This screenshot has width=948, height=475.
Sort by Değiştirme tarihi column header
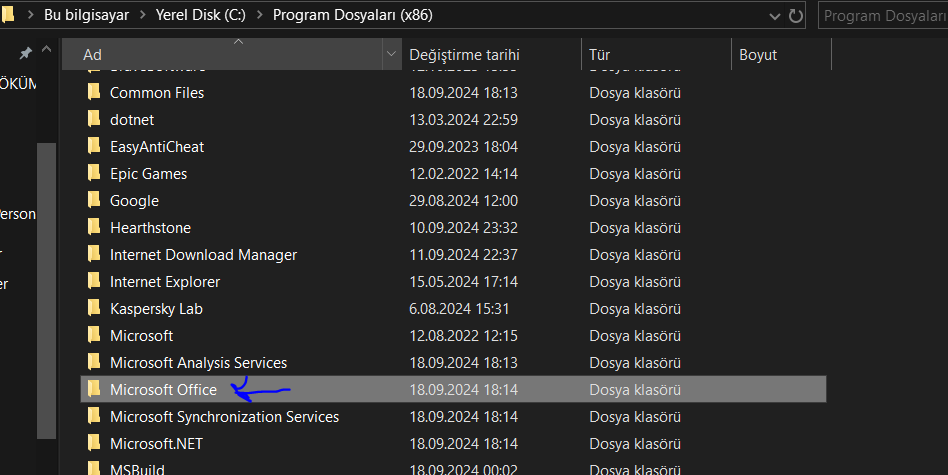click(x=464, y=55)
